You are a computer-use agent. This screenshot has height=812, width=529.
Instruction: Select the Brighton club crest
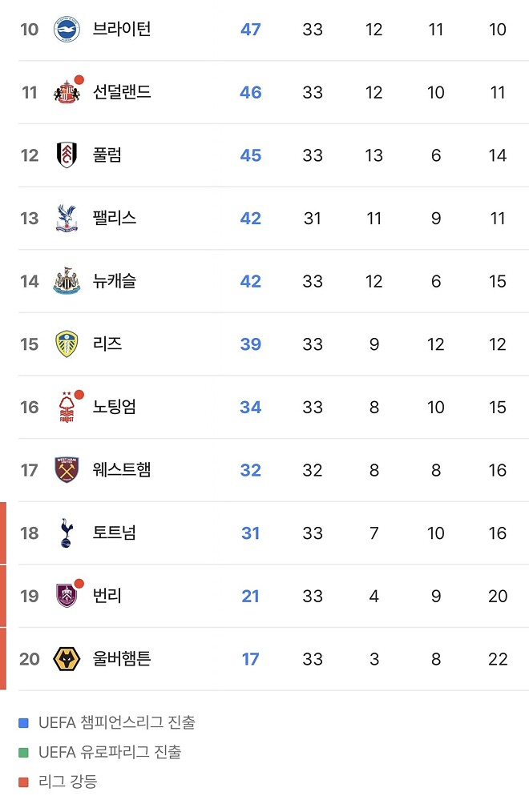coord(68,29)
